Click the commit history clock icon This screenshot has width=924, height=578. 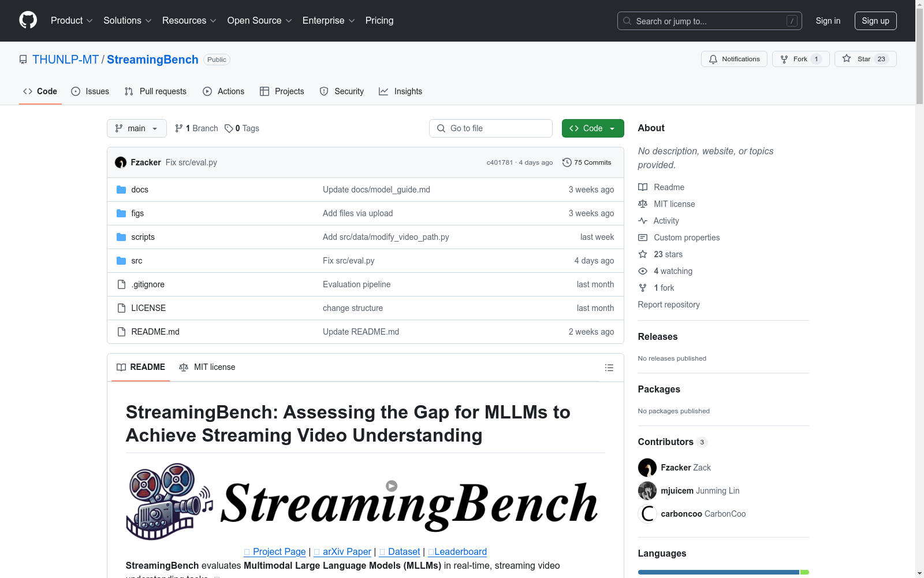[x=567, y=162]
